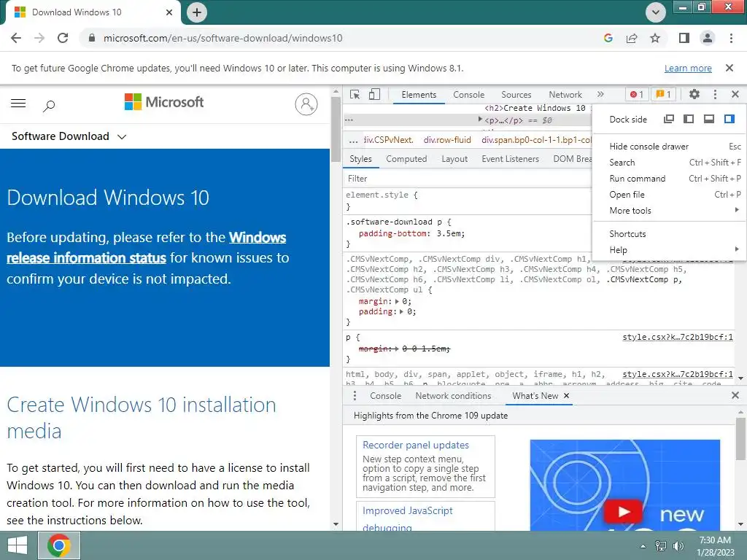Open Recorder panel updates link
The width and height of the screenshot is (747, 560).
pos(415,445)
